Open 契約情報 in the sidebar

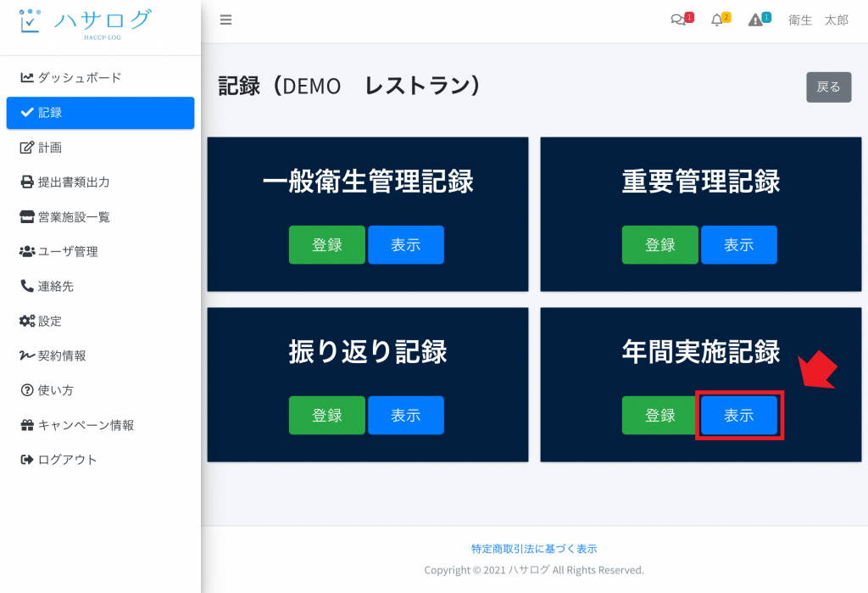coord(100,355)
